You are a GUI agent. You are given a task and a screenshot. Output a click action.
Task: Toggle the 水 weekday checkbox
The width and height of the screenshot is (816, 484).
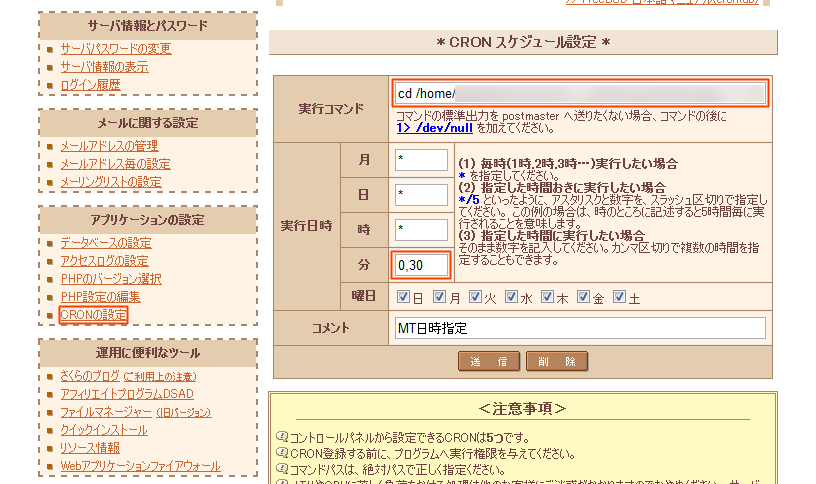pos(512,297)
